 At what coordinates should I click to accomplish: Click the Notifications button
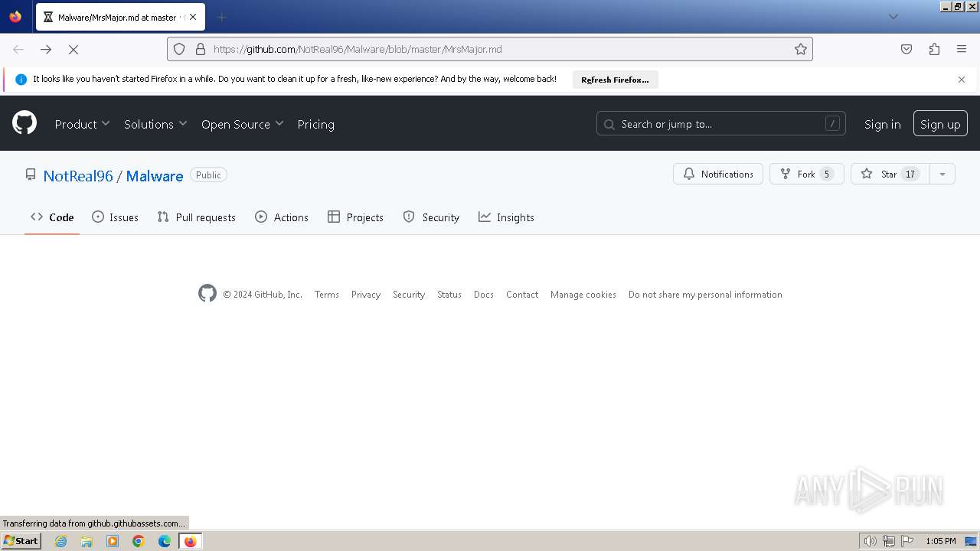718,174
